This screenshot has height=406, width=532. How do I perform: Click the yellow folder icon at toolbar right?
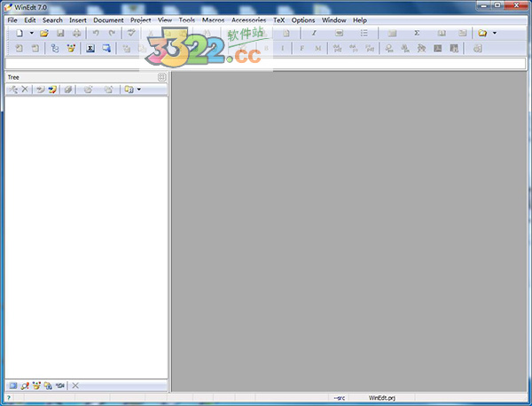482,33
